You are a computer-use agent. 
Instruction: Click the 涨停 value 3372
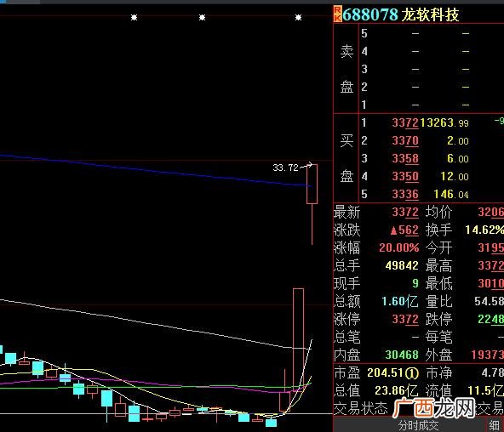click(405, 320)
